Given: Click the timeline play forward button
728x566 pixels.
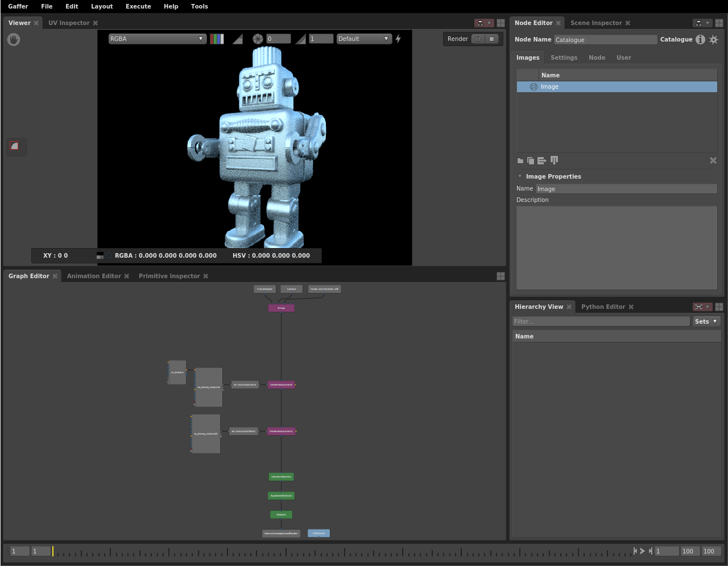Looking at the screenshot, I should tap(643, 551).
